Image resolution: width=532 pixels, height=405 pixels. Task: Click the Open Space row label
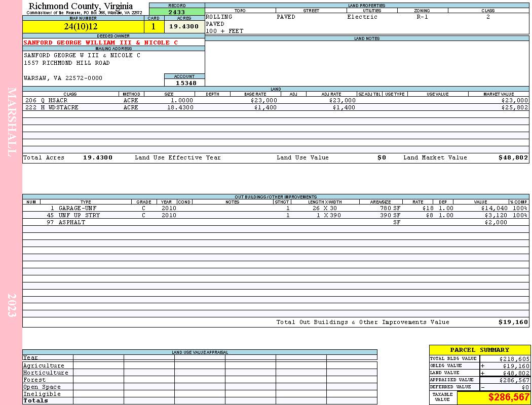click(42, 387)
